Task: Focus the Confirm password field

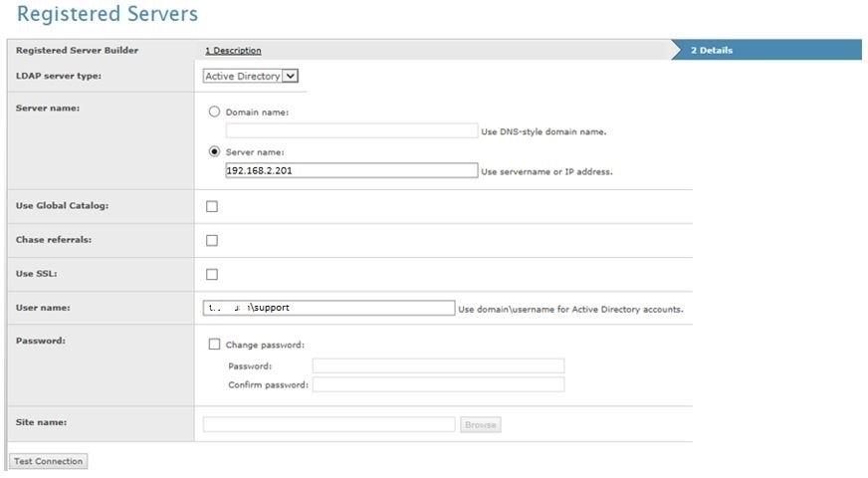Action: pos(438,384)
